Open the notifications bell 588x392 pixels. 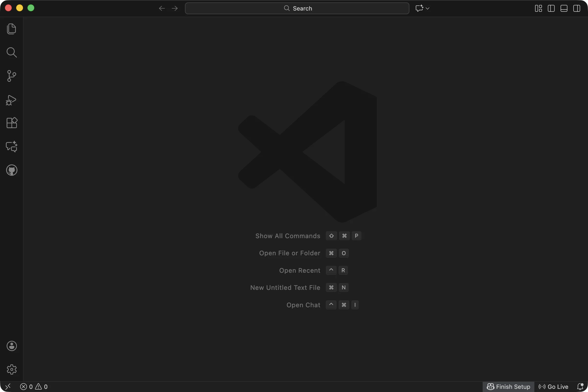tap(581, 386)
